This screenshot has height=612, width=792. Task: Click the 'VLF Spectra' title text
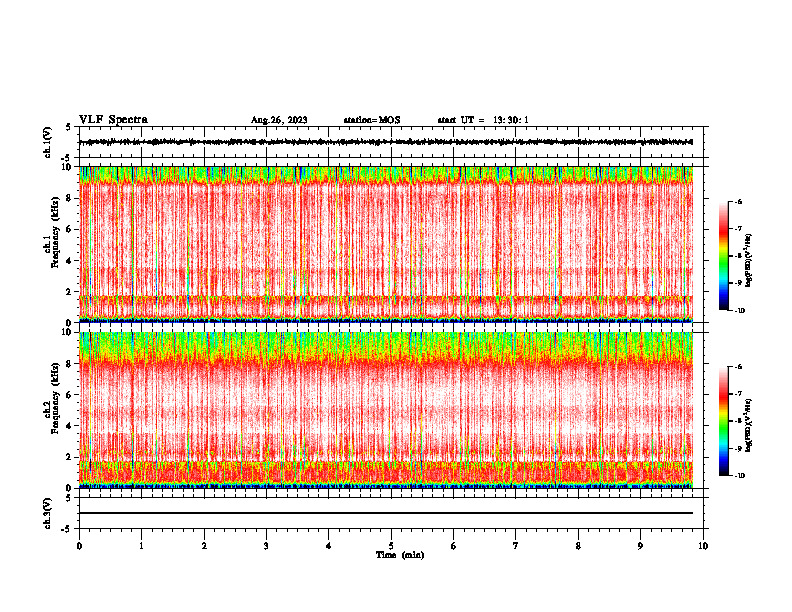pos(113,120)
